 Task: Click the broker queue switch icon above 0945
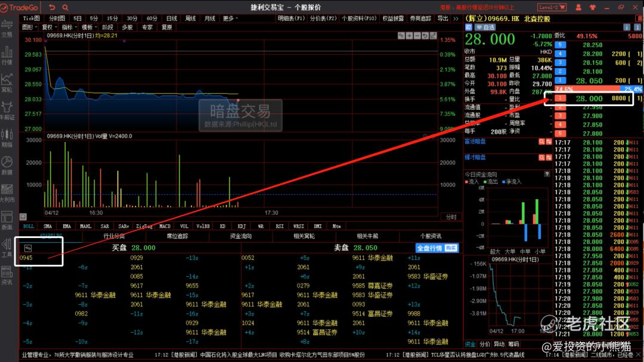click(x=28, y=247)
